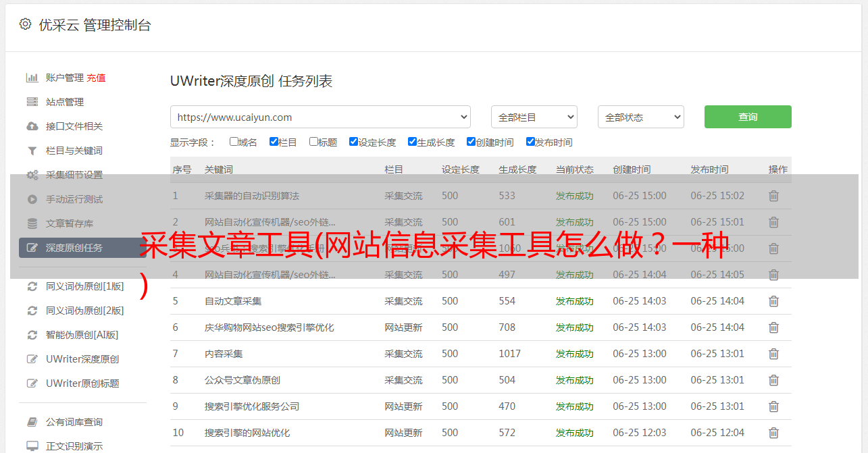This screenshot has height=453, width=868.
Task: Click the monitor icon for 正文识别演示
Action: pyautogui.click(x=32, y=446)
